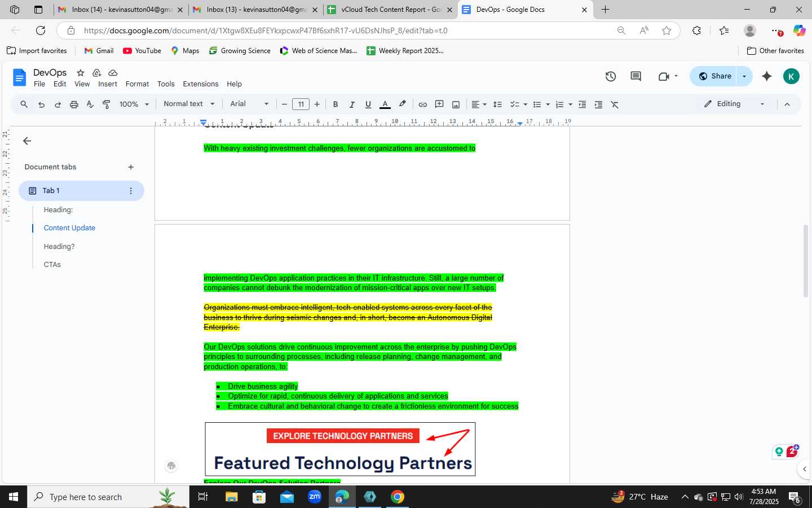Toggle the bulleted list
This screenshot has height=508, width=812.
click(537, 104)
